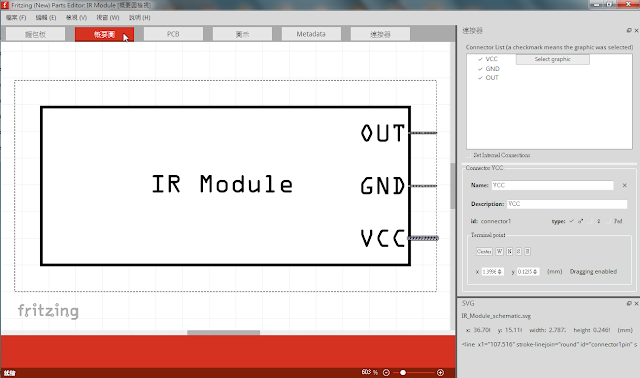Set terminal point to W

500,251
